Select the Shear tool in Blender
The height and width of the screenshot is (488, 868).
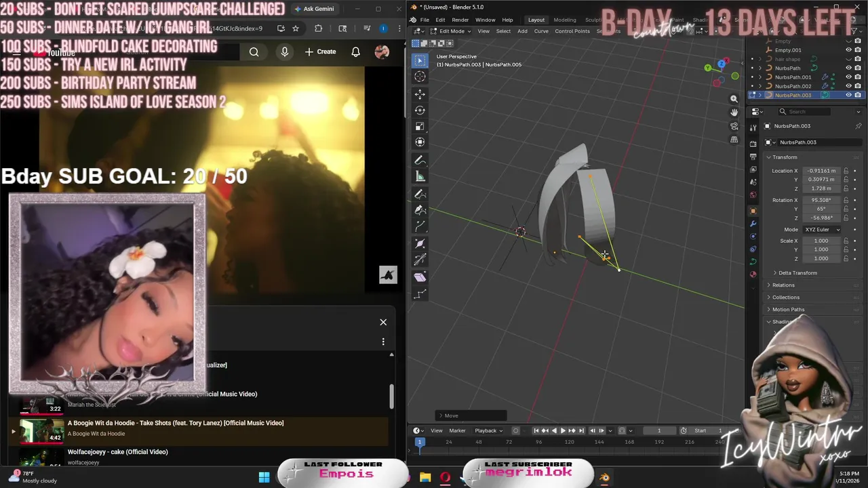click(420, 277)
